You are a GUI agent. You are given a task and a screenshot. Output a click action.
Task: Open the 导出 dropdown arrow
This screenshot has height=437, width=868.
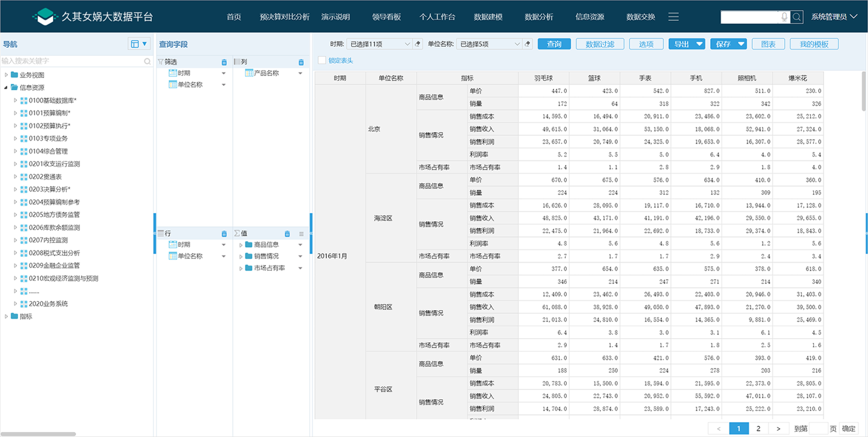pyautogui.click(x=699, y=44)
